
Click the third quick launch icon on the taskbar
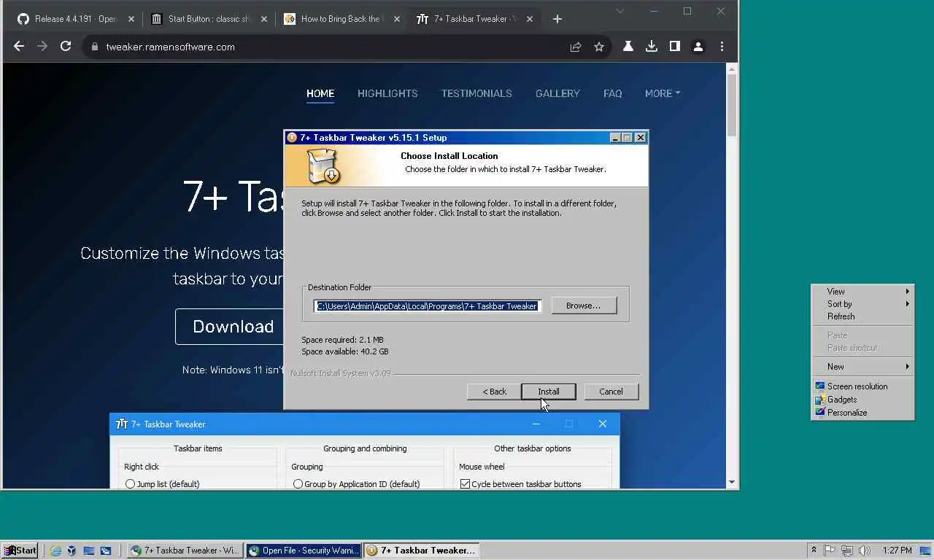click(x=89, y=551)
